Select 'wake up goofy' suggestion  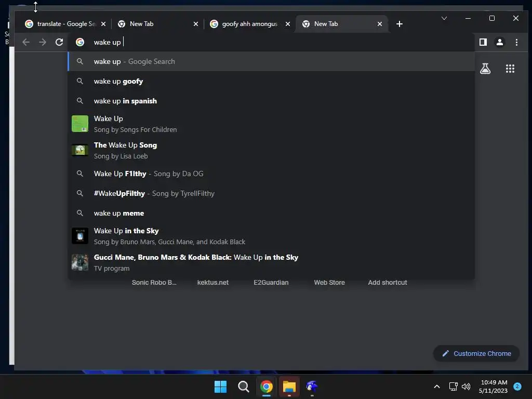(x=271, y=81)
